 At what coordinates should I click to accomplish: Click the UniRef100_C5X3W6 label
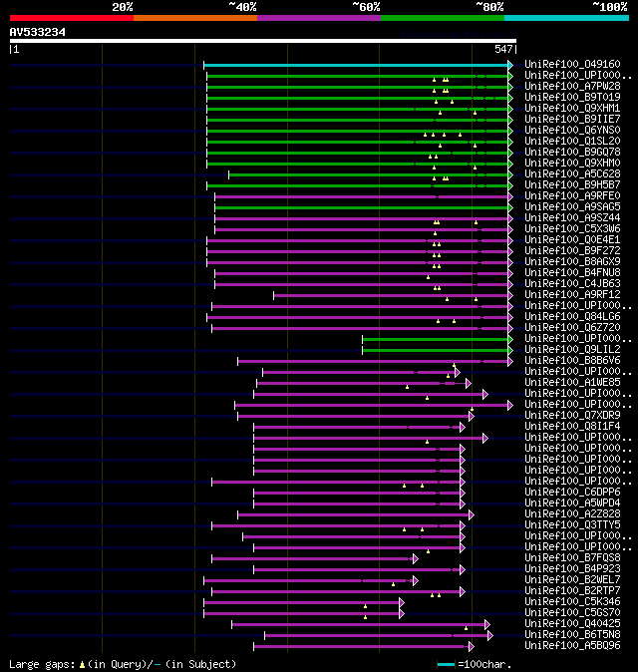(x=572, y=229)
